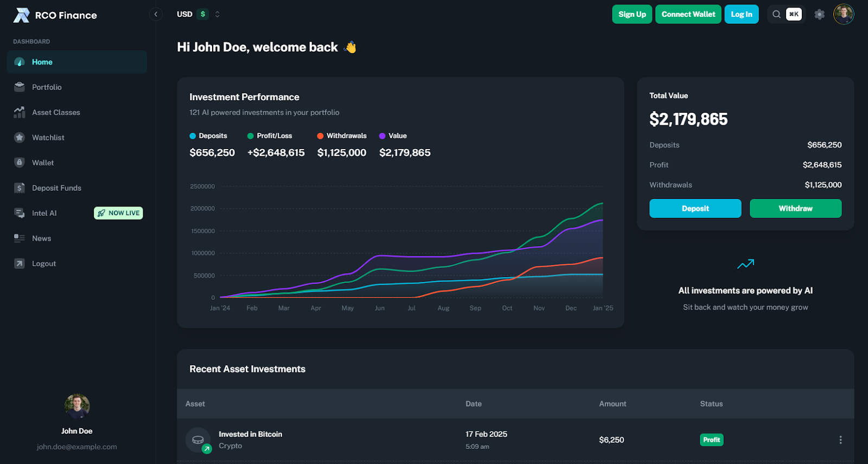Image resolution: width=868 pixels, height=464 pixels.
Task: Open the Watchlist section
Action: [77, 138]
